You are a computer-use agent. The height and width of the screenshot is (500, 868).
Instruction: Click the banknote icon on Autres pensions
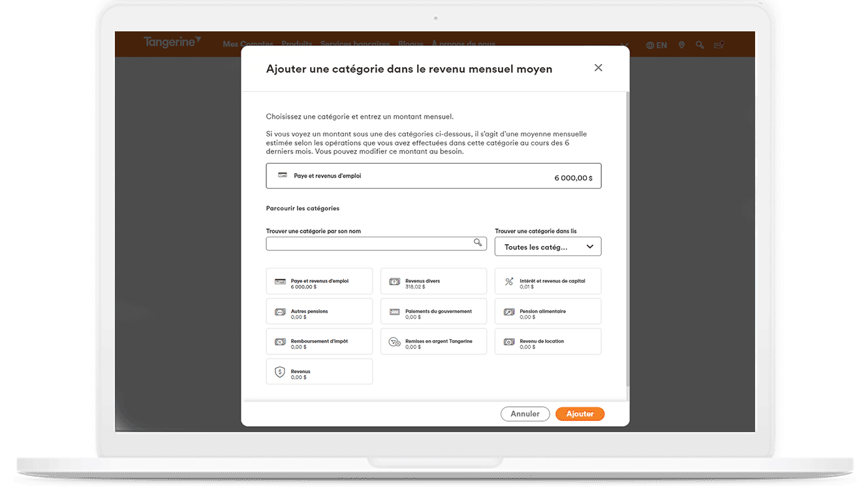point(280,312)
